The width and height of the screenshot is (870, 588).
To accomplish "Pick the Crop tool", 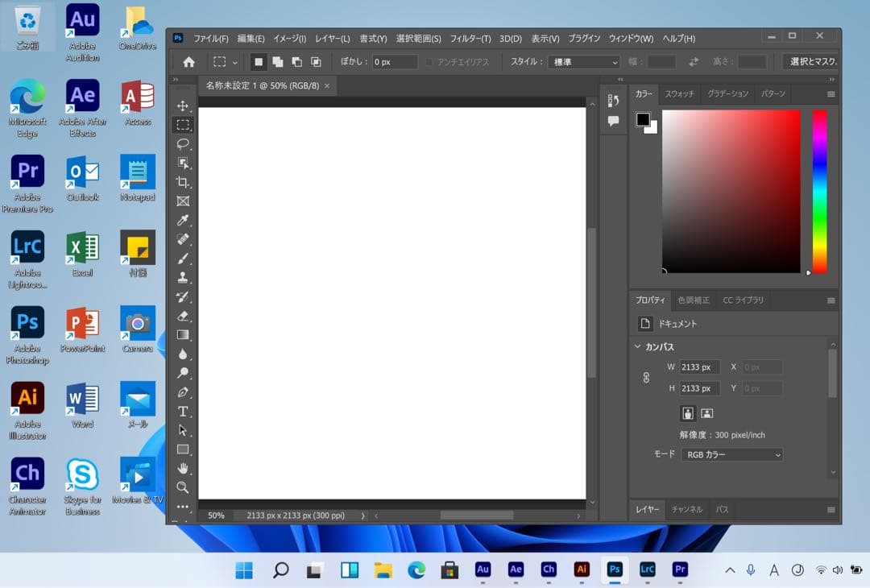I will pyautogui.click(x=183, y=182).
